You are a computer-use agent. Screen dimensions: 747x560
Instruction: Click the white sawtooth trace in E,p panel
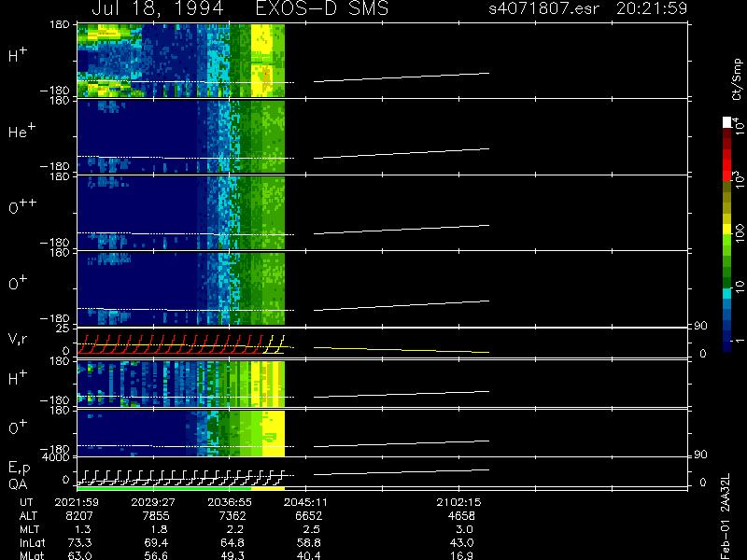tap(181, 478)
